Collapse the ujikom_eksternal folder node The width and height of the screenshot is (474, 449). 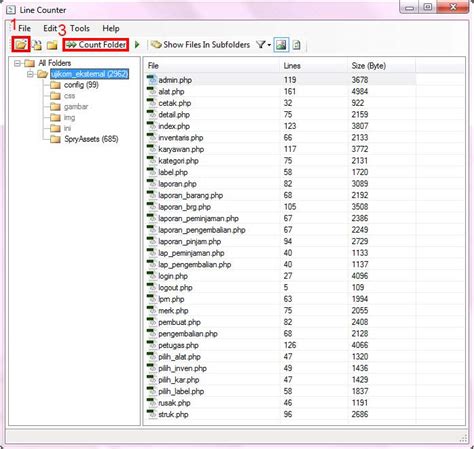(30, 74)
